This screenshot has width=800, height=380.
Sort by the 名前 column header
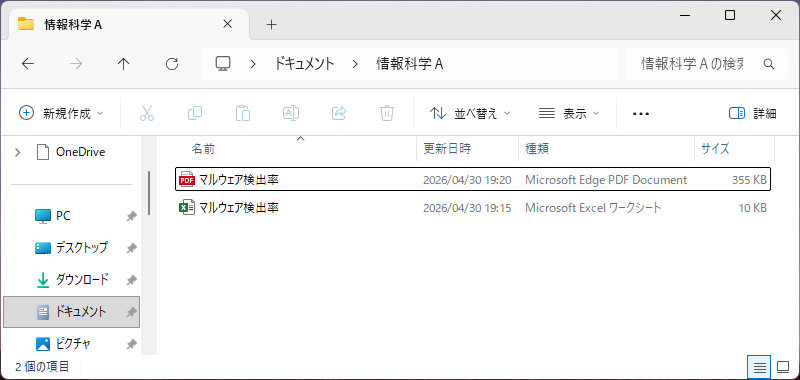(x=300, y=149)
